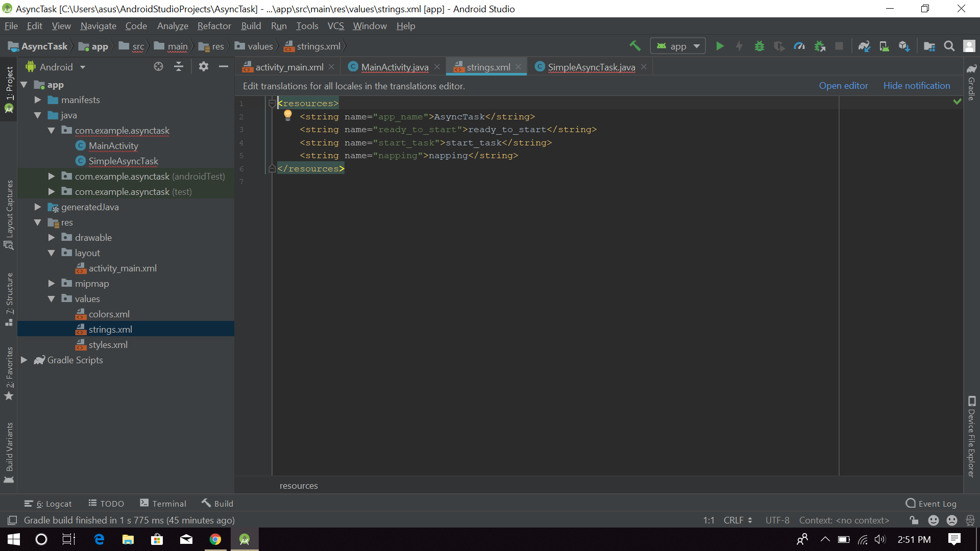Open the SDK Manager box icon
This screenshot has width=980, height=551.
(x=904, y=46)
